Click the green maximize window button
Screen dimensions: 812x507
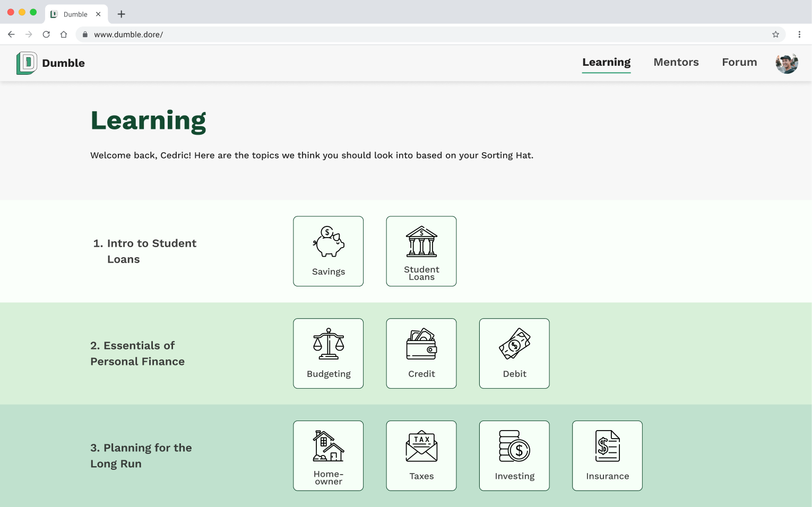(33, 12)
